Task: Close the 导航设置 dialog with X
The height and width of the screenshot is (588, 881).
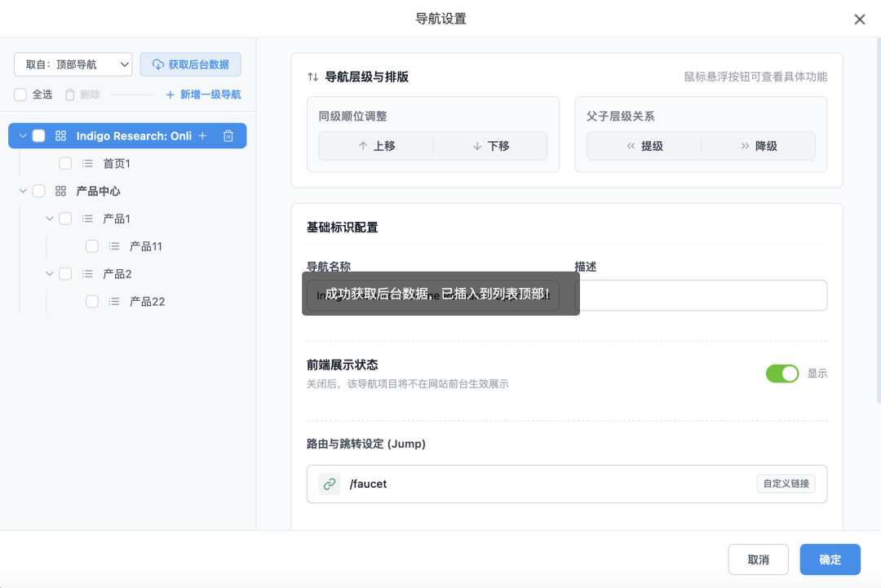Action: coord(859,20)
